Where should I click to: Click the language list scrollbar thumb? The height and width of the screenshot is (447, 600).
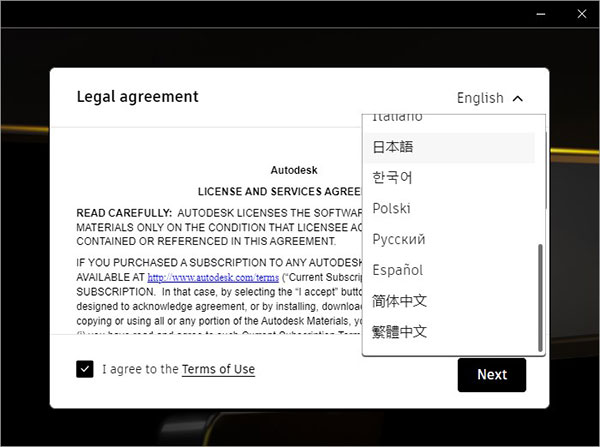coord(540,297)
